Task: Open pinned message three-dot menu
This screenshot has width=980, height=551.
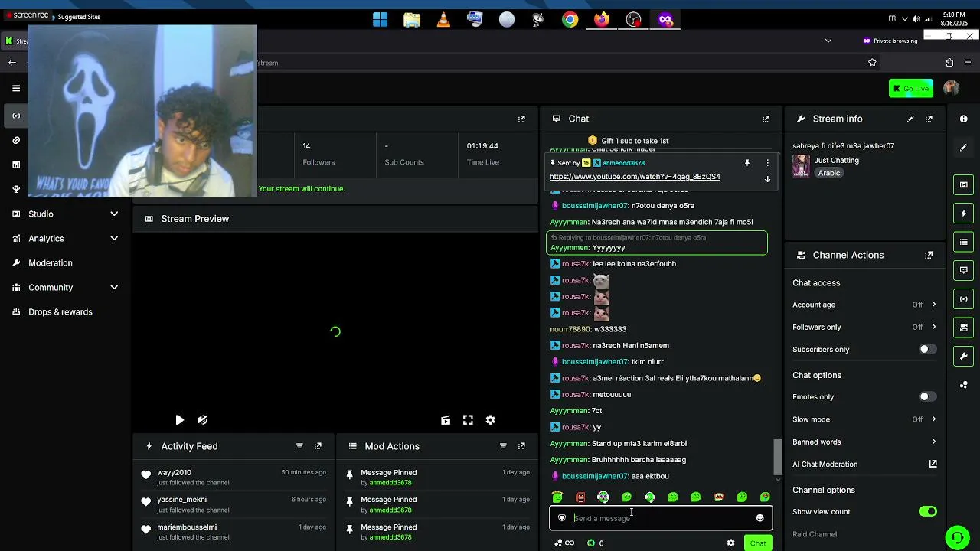Action: [x=767, y=163]
